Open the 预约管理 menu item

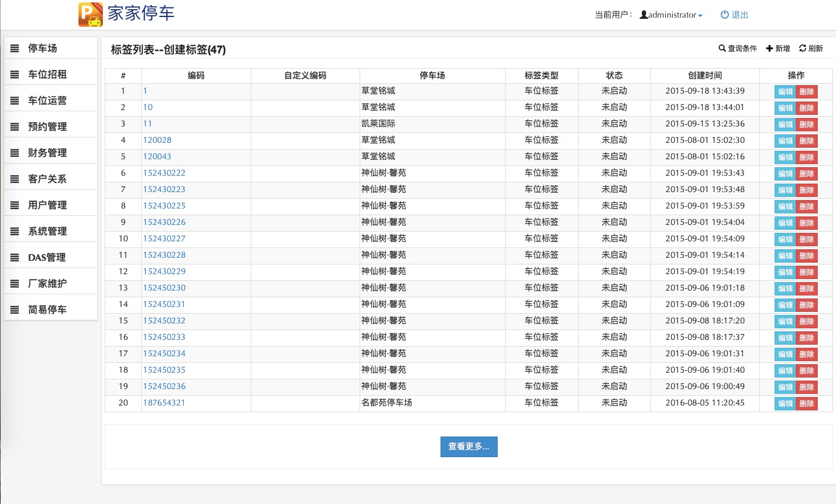(47, 126)
